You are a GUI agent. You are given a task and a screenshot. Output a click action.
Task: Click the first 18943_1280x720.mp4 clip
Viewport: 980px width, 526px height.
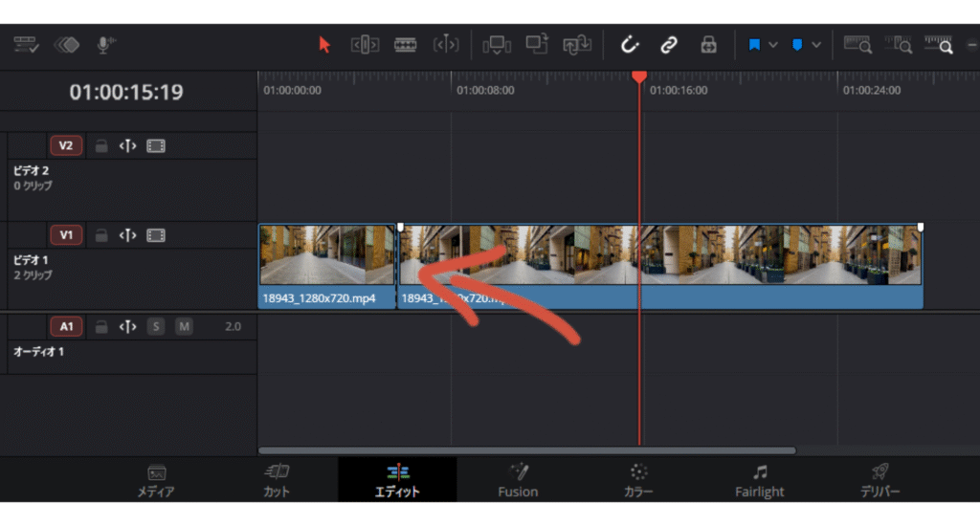click(326, 266)
